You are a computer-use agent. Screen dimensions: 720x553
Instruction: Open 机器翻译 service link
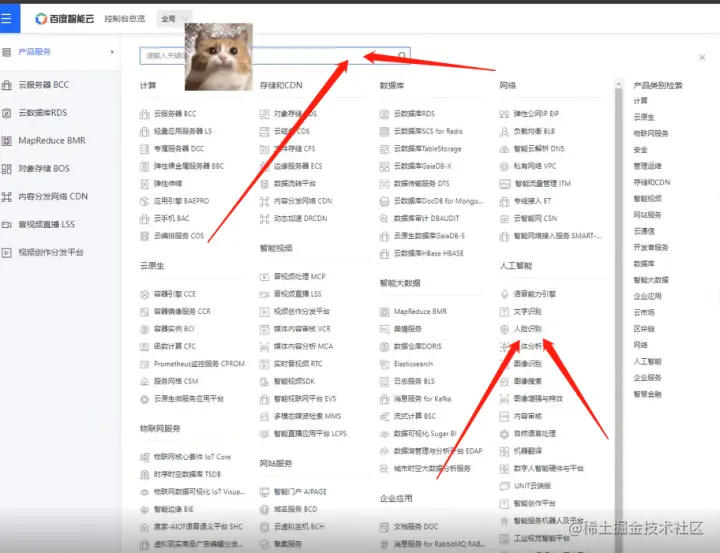(x=528, y=451)
